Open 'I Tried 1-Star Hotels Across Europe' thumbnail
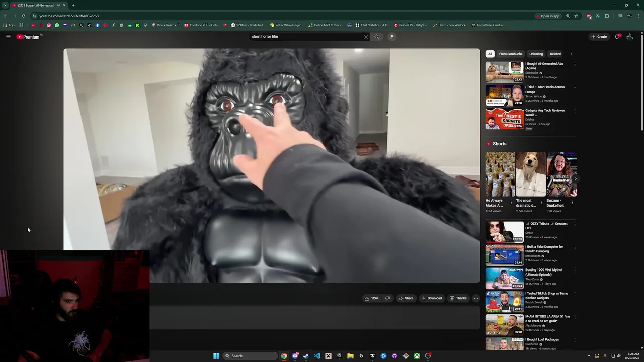 pos(505,95)
